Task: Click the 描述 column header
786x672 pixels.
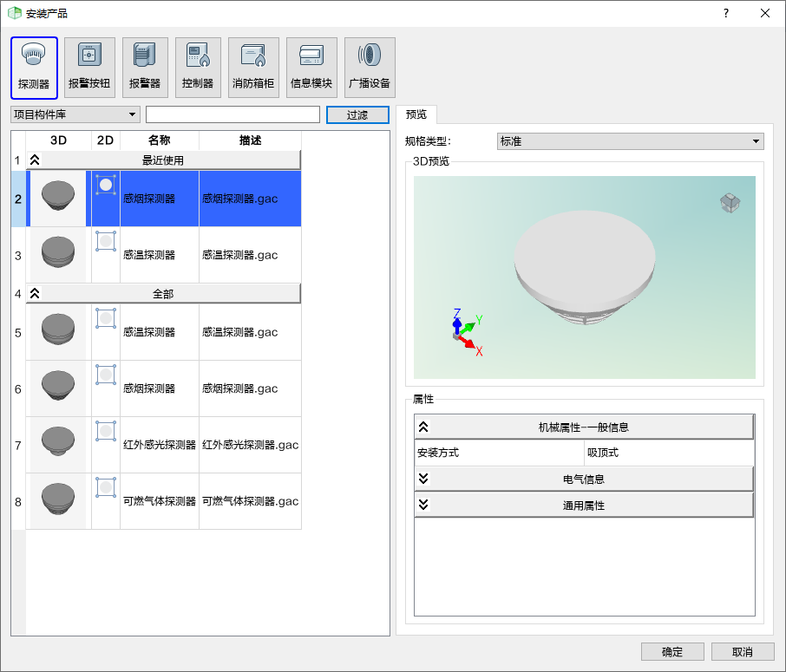Action: coord(250,140)
